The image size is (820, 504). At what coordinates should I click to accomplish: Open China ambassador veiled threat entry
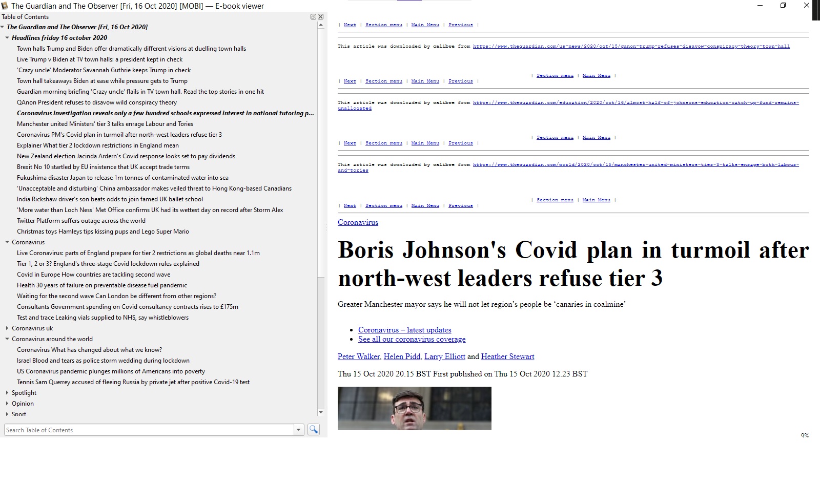pos(154,188)
